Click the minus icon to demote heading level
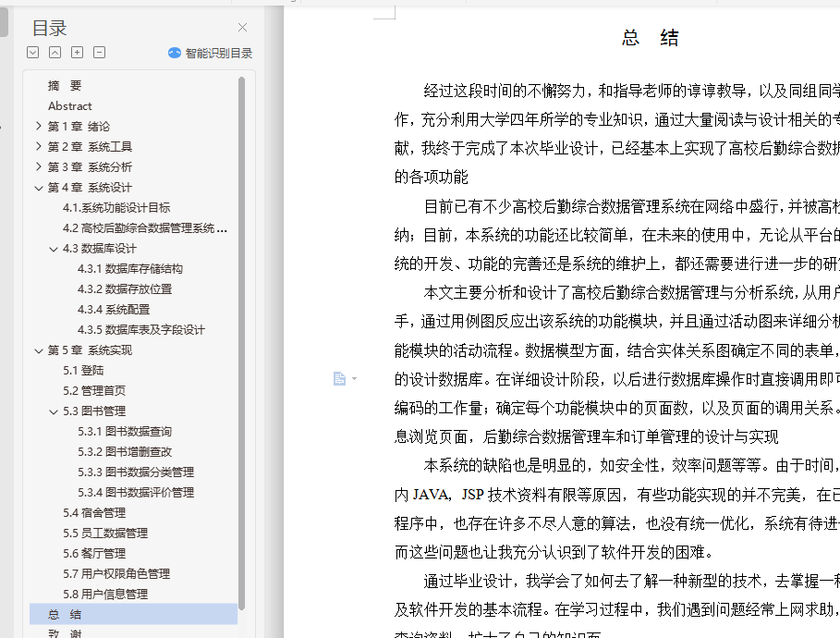The width and height of the screenshot is (840, 638). tap(99, 52)
